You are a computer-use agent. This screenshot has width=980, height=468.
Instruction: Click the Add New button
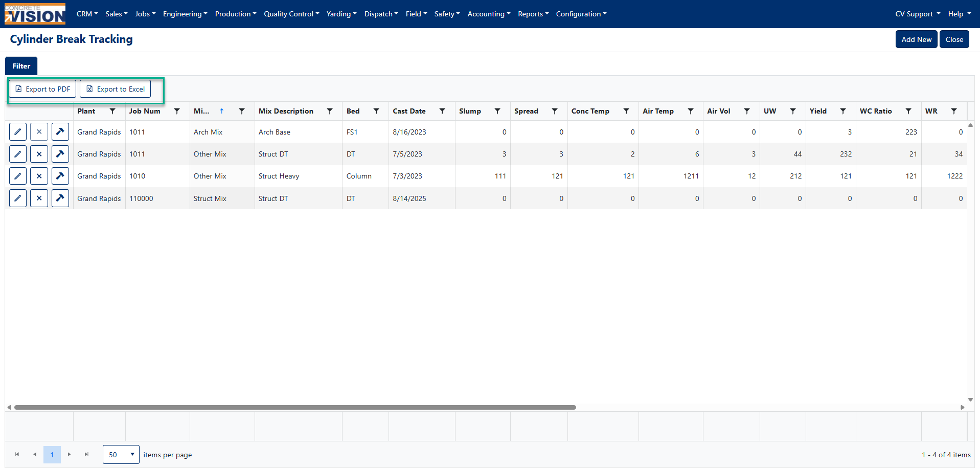click(916, 39)
